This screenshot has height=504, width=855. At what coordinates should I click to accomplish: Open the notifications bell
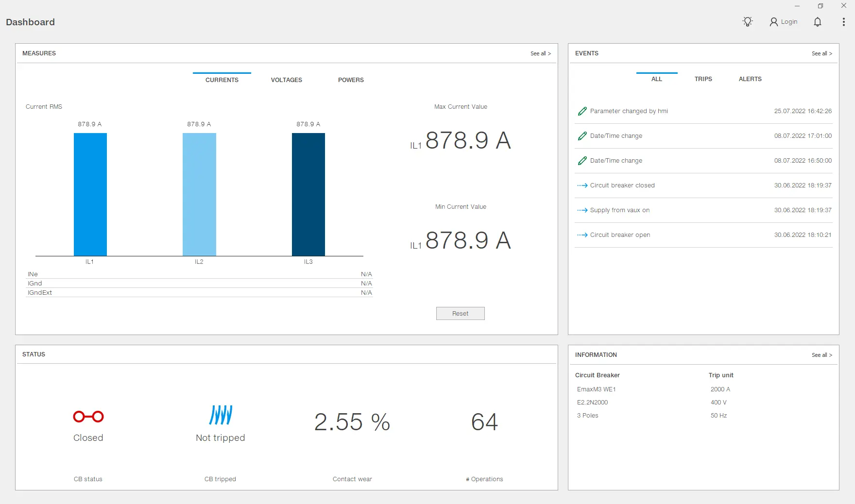pyautogui.click(x=818, y=22)
